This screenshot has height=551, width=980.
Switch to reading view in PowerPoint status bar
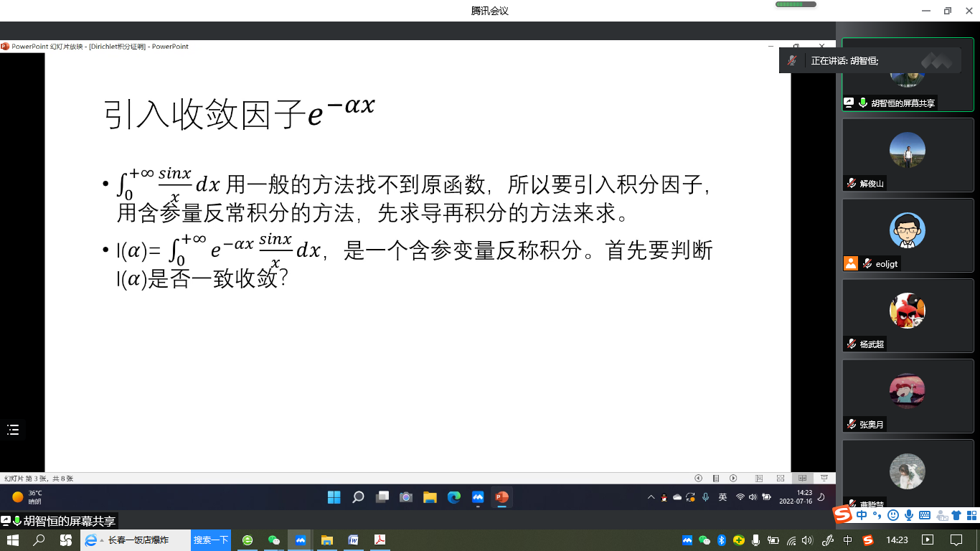(803, 479)
